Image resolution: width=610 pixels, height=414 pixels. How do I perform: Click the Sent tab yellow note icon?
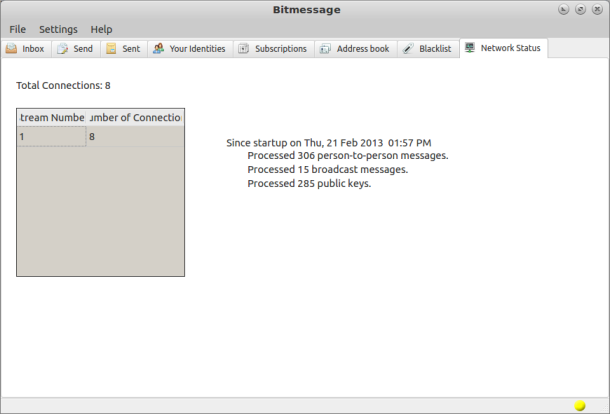[111, 49]
